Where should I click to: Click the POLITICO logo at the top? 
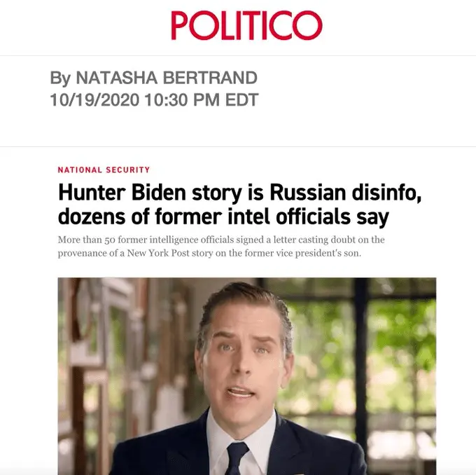[246, 25]
